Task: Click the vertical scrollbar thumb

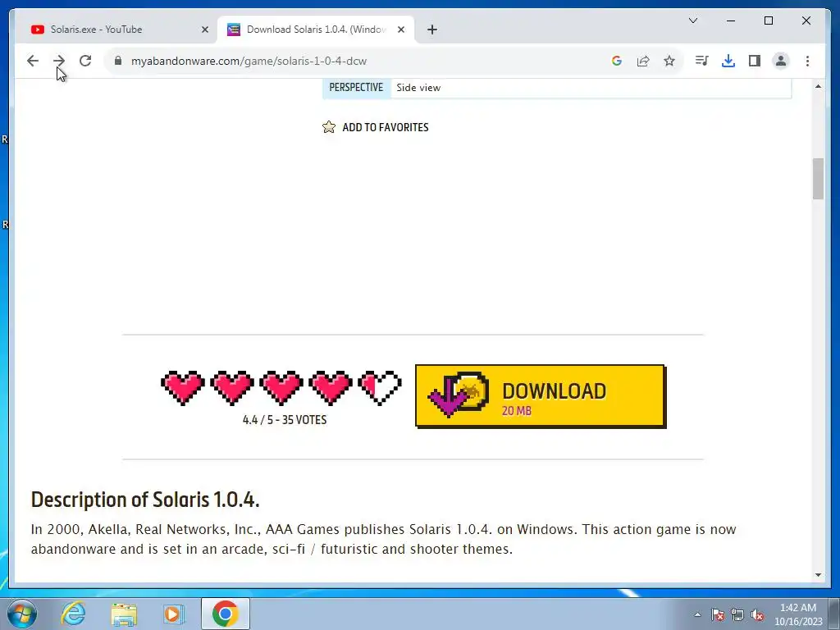Action: (x=818, y=179)
